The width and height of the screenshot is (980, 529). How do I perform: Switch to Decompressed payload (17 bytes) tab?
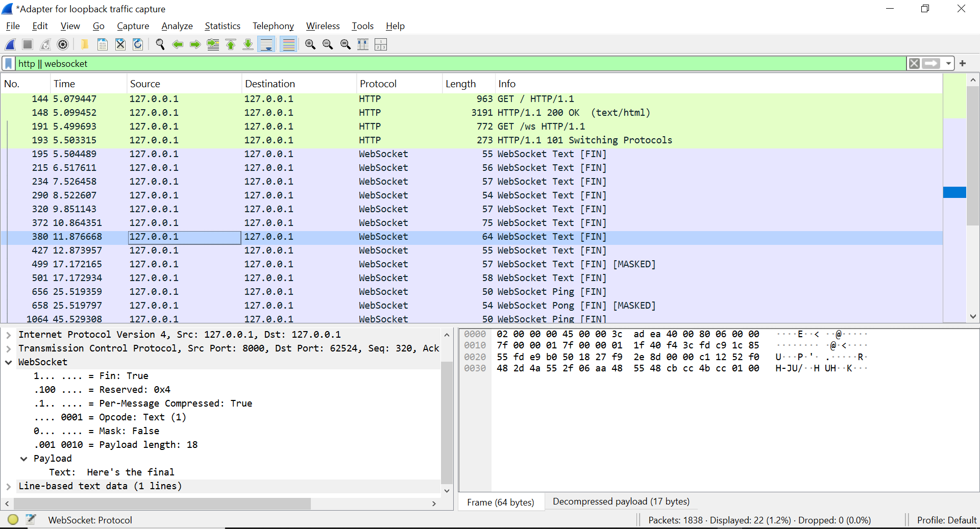click(621, 501)
